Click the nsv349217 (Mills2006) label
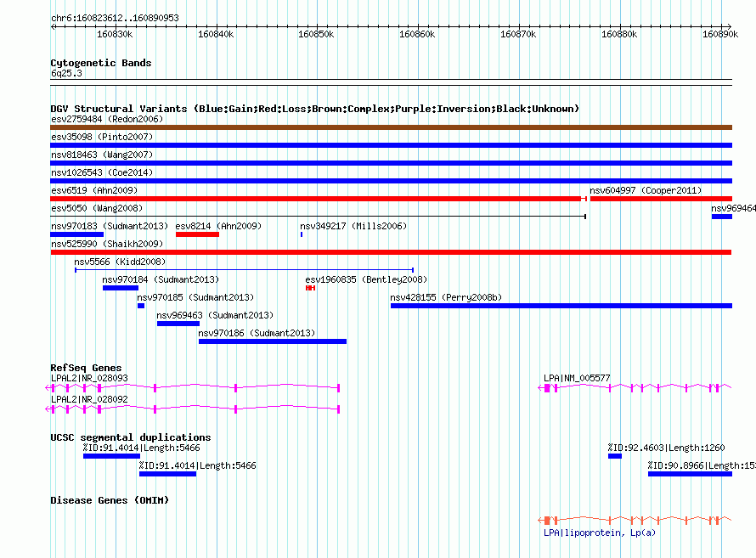 (x=353, y=226)
